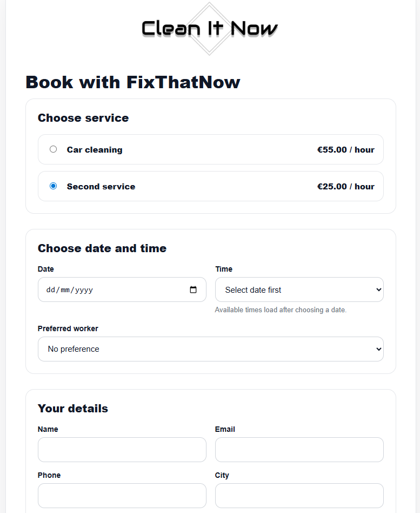Open the calendar picker icon in Date field

click(x=193, y=290)
